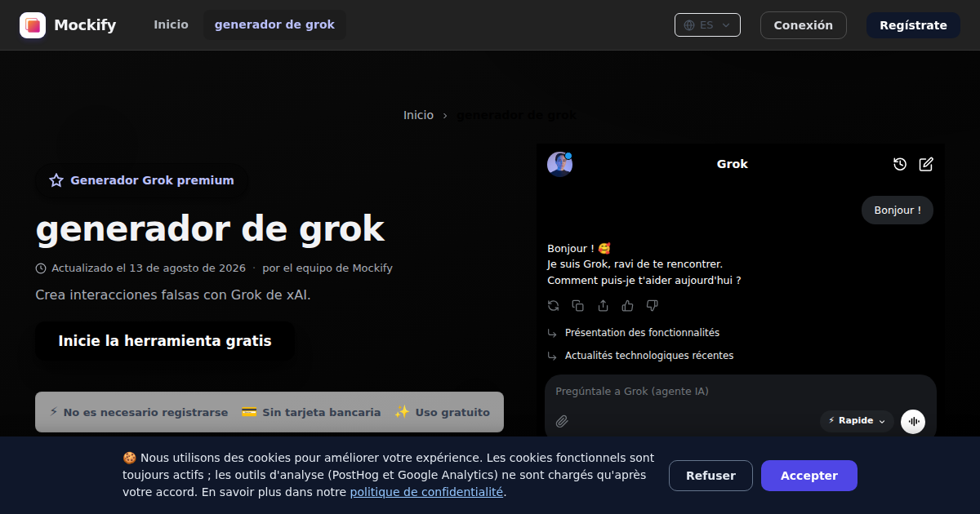Click the star icon in premium badge
The width and height of the screenshot is (980, 514).
pyautogui.click(x=56, y=180)
